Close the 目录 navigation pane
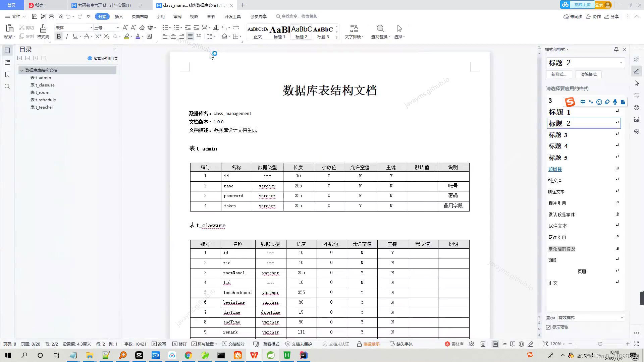The height and width of the screenshot is (362, 644). tap(114, 49)
